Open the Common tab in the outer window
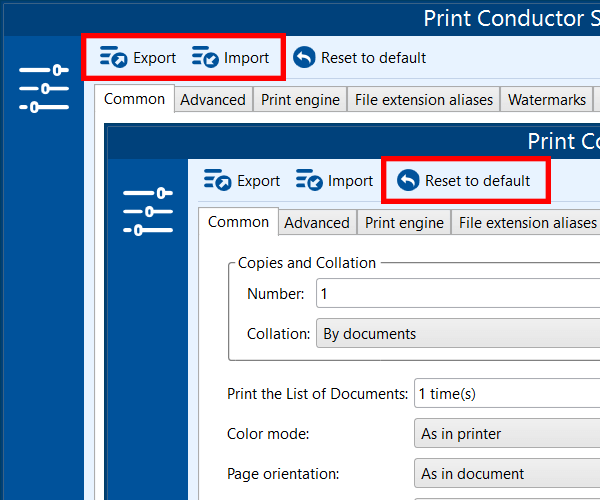 pos(134,99)
